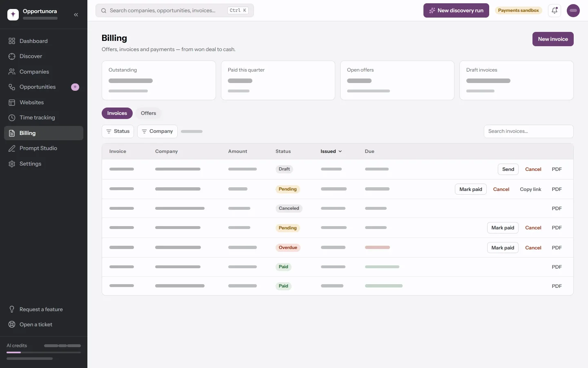
Task: Start a New discovery run
Action: 456,11
